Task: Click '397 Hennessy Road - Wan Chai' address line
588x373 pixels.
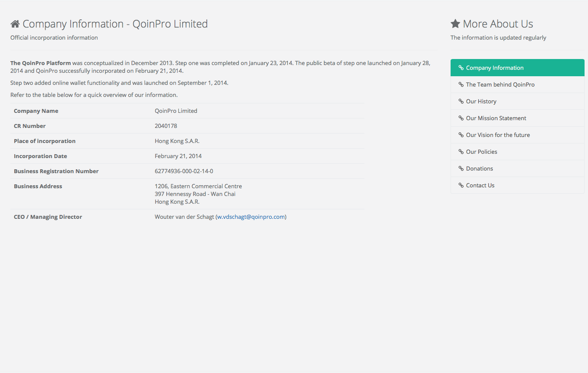Action: click(195, 194)
